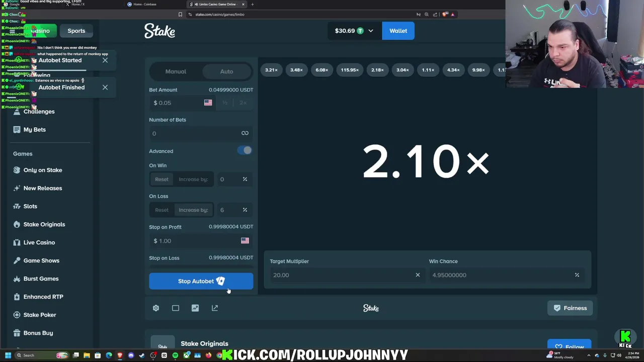
Task: Dismiss the Autobet Finished notification
Action: pos(105,87)
